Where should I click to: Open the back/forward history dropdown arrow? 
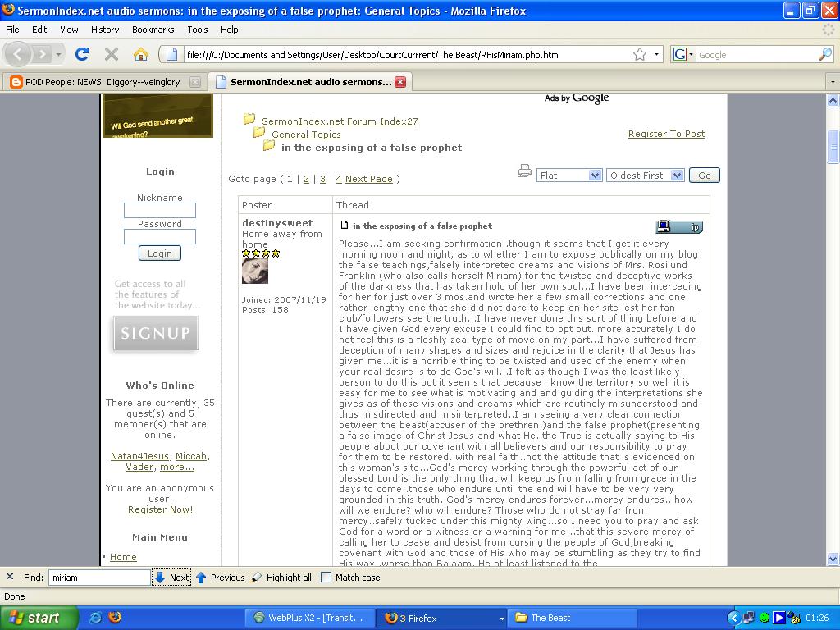point(58,54)
